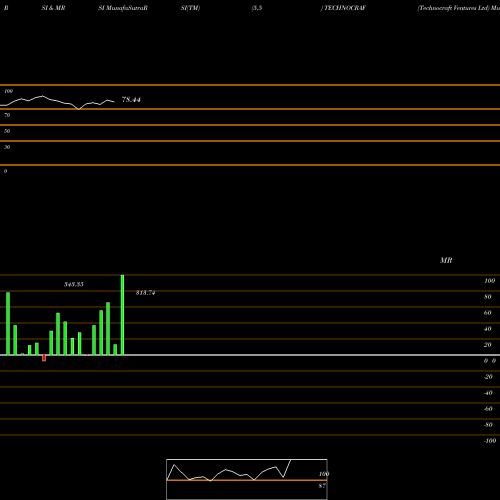Click the MR panel heading
The height and width of the screenshot is (500, 500).
point(446,260)
